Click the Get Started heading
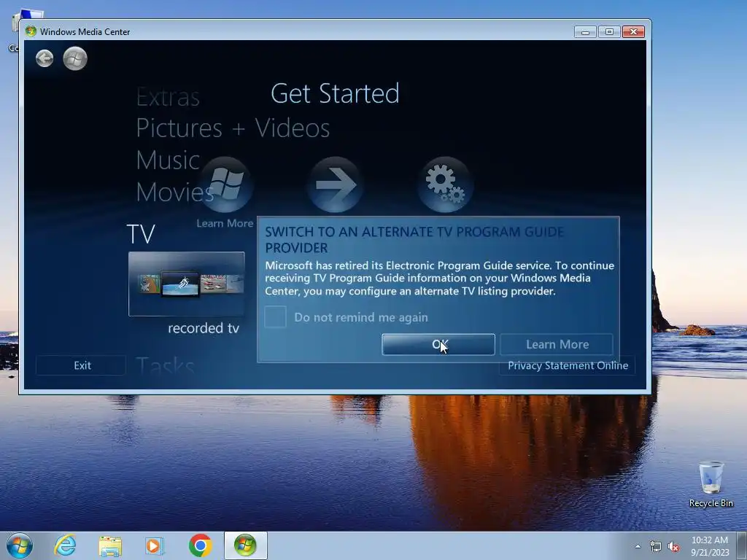747x560 pixels. 335,93
